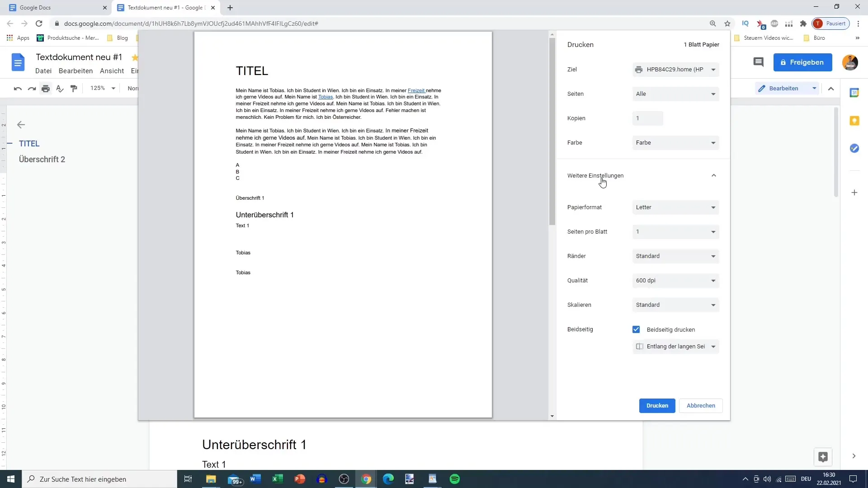The image size is (868, 488).
Task: Open Datei menu in Google Docs
Action: [43, 71]
